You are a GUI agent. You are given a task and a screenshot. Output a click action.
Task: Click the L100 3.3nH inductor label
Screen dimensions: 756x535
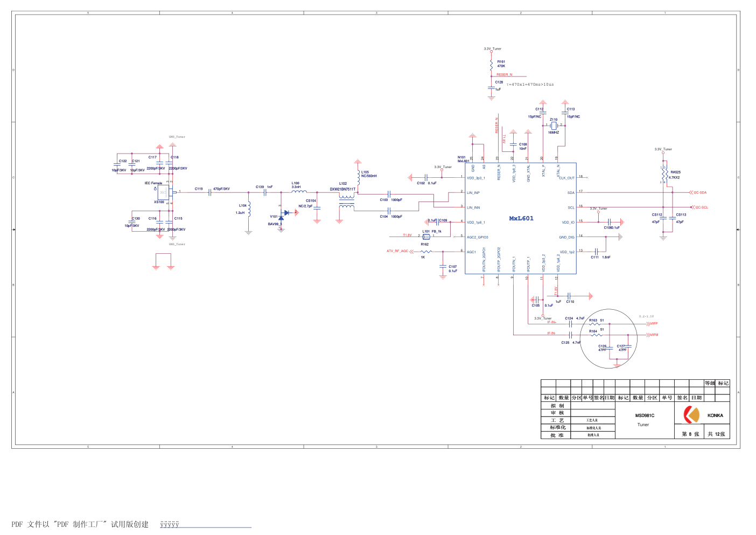tap(296, 185)
